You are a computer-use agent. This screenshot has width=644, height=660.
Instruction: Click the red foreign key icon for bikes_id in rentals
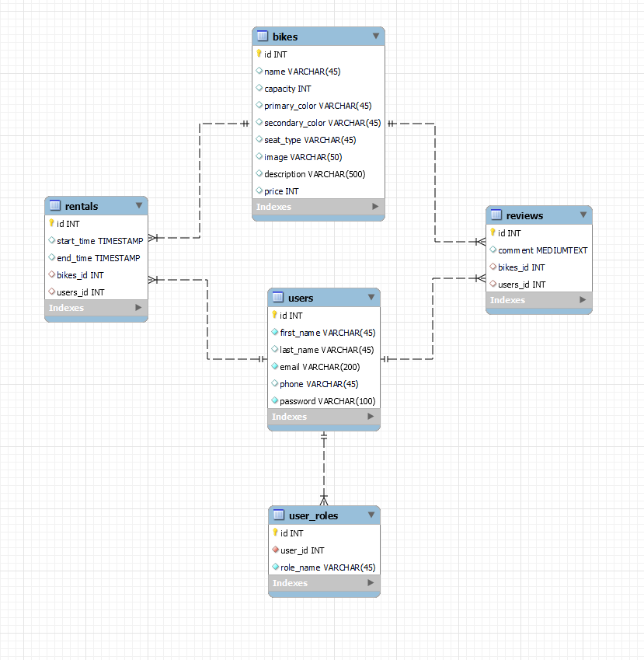point(50,275)
